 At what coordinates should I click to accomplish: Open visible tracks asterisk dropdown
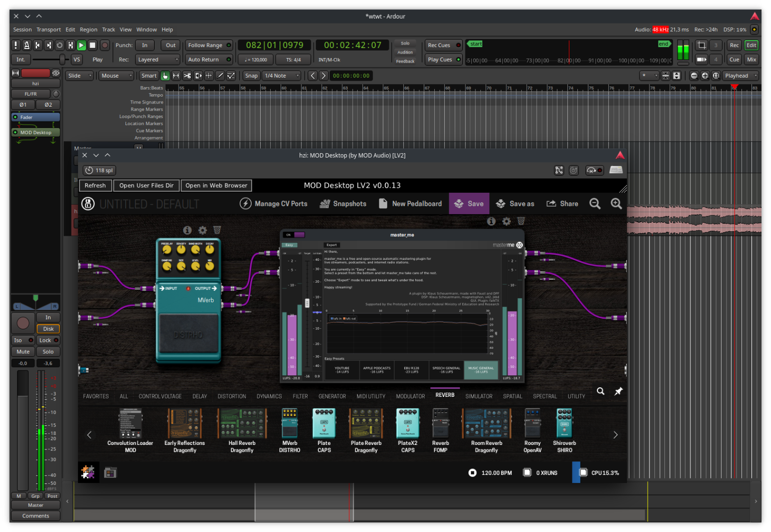649,76
